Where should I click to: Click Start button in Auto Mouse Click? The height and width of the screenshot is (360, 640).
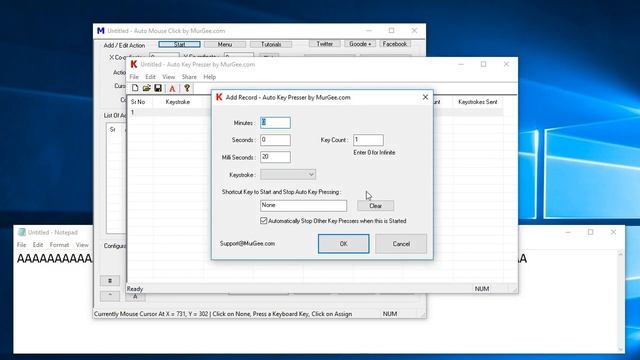coord(180,44)
